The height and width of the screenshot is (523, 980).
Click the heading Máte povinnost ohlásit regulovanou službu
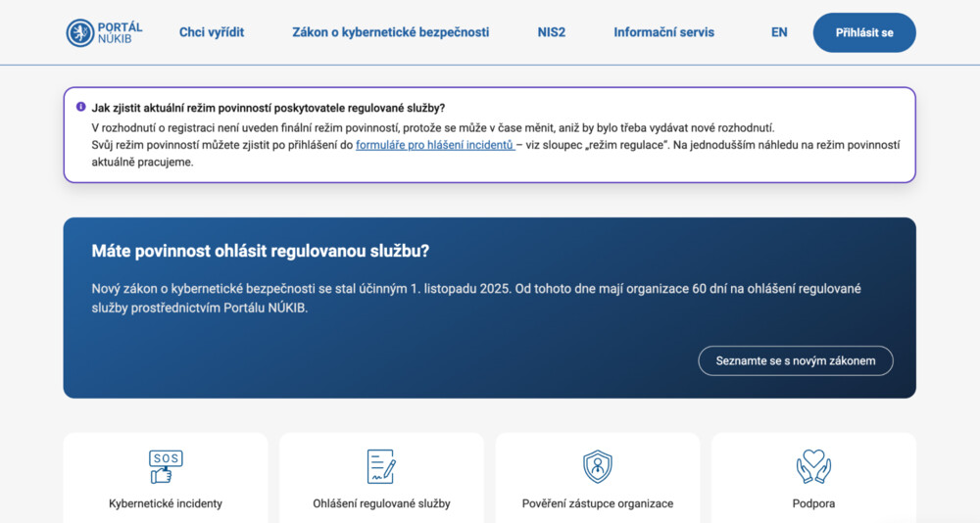[261, 251]
